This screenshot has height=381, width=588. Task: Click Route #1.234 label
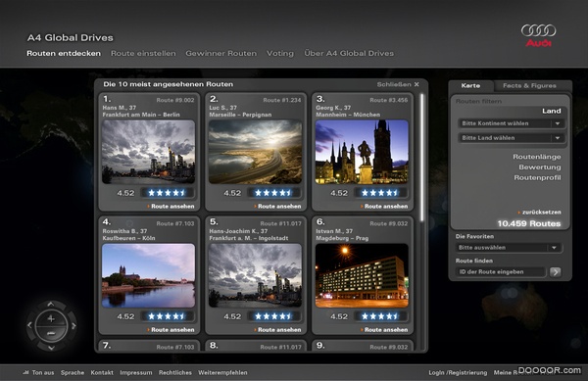(282, 100)
